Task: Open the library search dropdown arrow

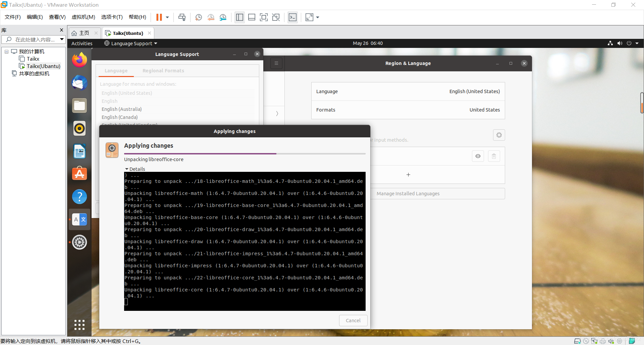Action: click(62, 40)
